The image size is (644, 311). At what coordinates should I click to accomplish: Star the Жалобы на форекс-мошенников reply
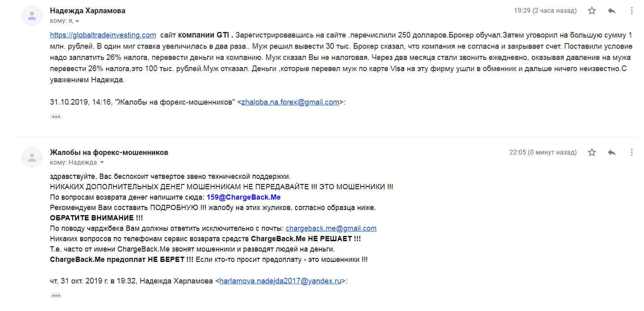(x=592, y=152)
